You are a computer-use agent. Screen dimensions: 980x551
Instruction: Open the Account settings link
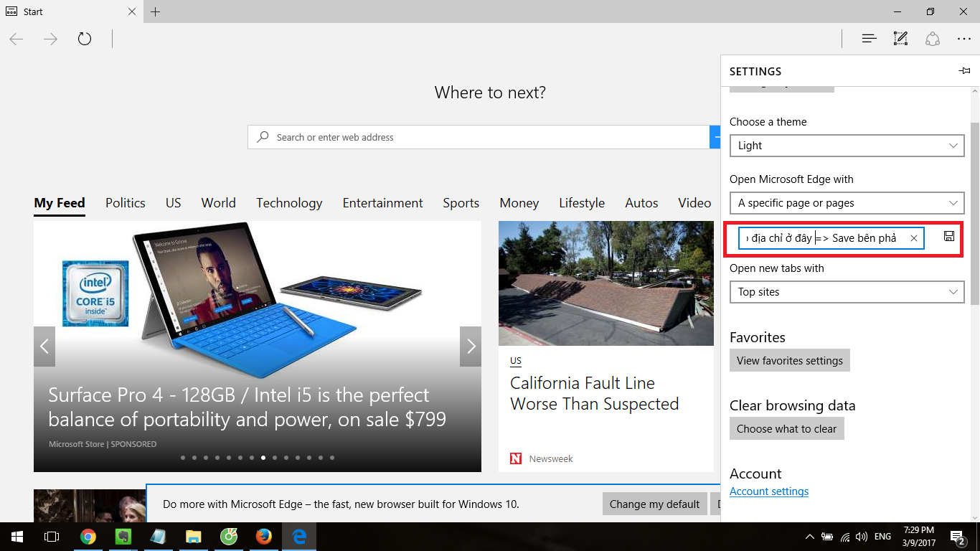(x=769, y=491)
